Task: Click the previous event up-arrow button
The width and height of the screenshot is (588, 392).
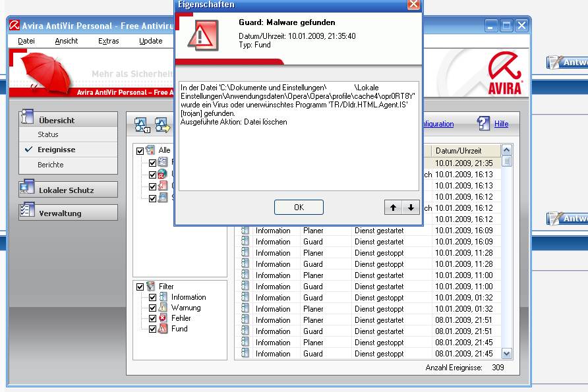Action: 393,208
